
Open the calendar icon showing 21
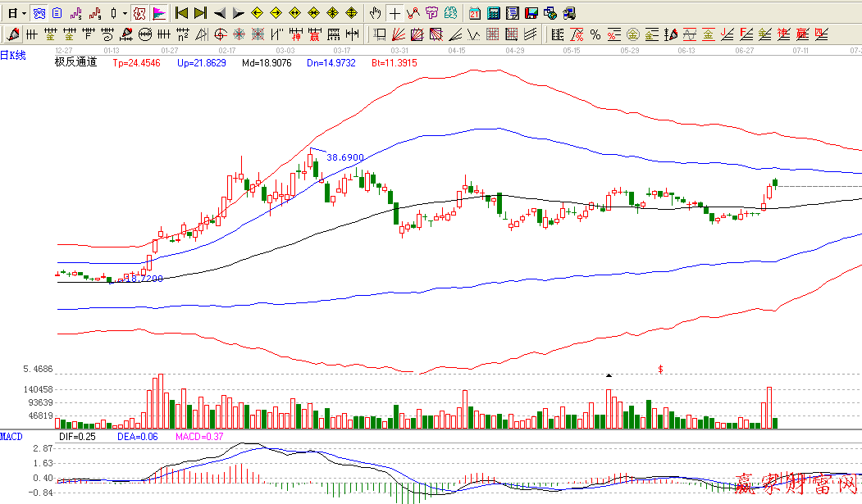tap(475, 13)
